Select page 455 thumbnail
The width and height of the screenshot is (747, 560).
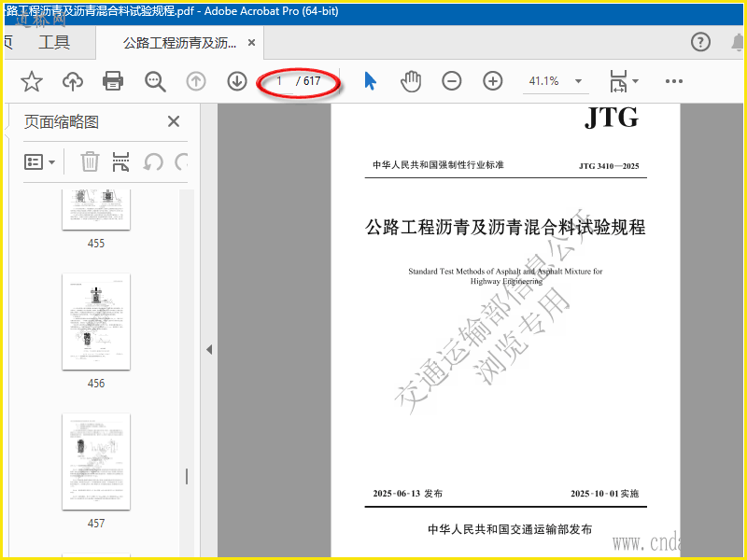pos(96,209)
